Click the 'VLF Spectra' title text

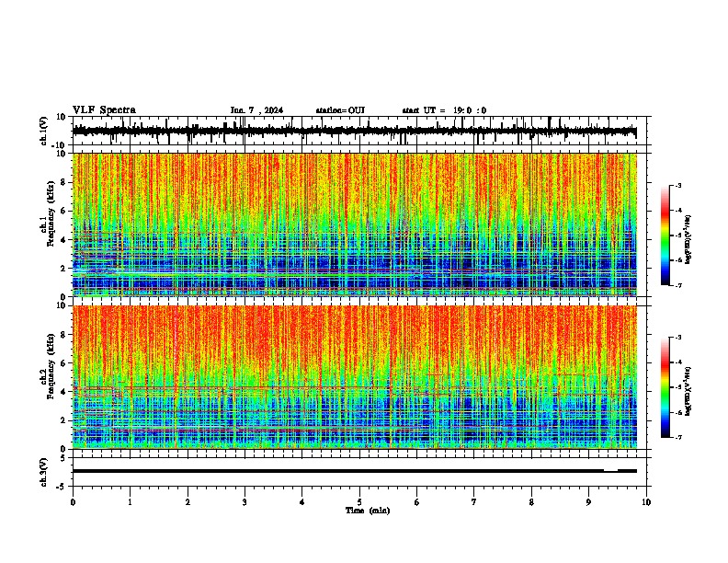(x=104, y=110)
